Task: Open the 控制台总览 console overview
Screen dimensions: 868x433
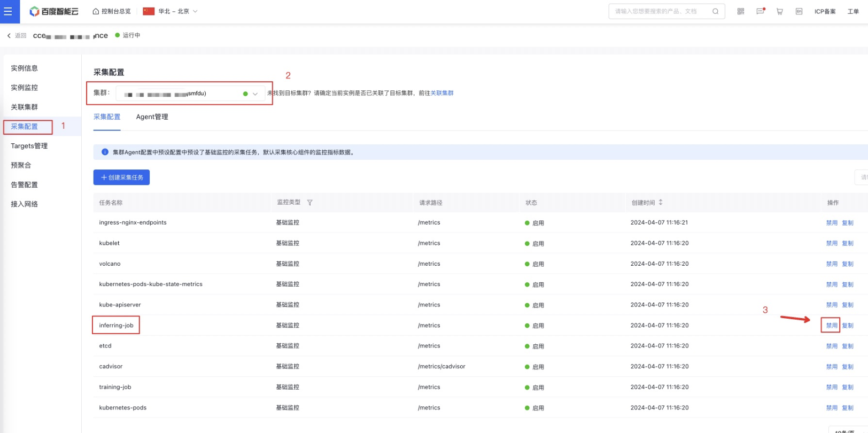Action: click(x=112, y=11)
